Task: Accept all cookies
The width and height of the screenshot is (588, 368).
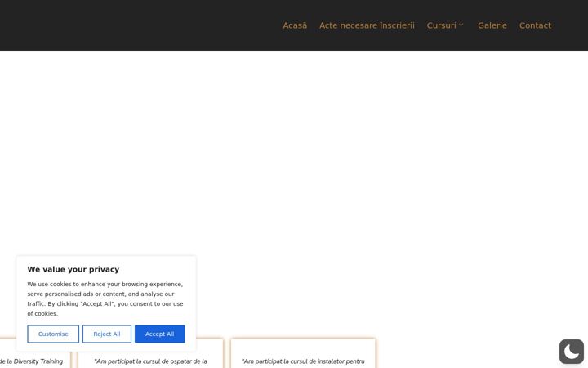Action: [160, 334]
